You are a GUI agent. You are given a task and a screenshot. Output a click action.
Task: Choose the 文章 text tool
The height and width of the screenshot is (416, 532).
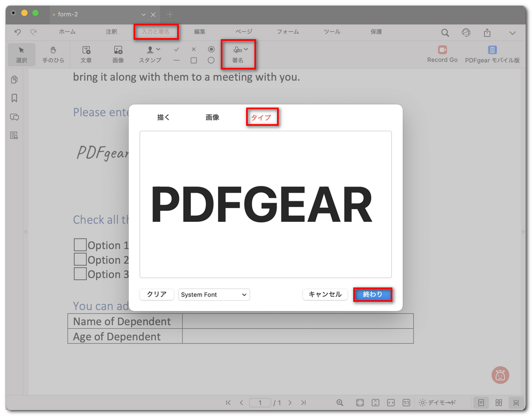coord(86,55)
